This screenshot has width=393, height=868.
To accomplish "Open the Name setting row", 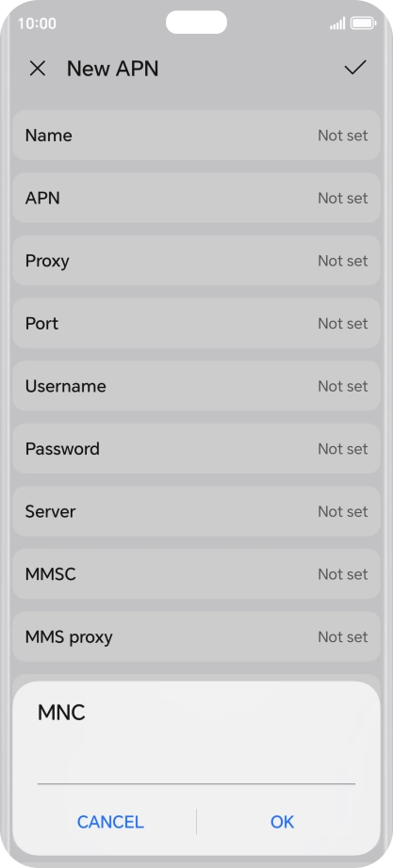I will (196, 135).
